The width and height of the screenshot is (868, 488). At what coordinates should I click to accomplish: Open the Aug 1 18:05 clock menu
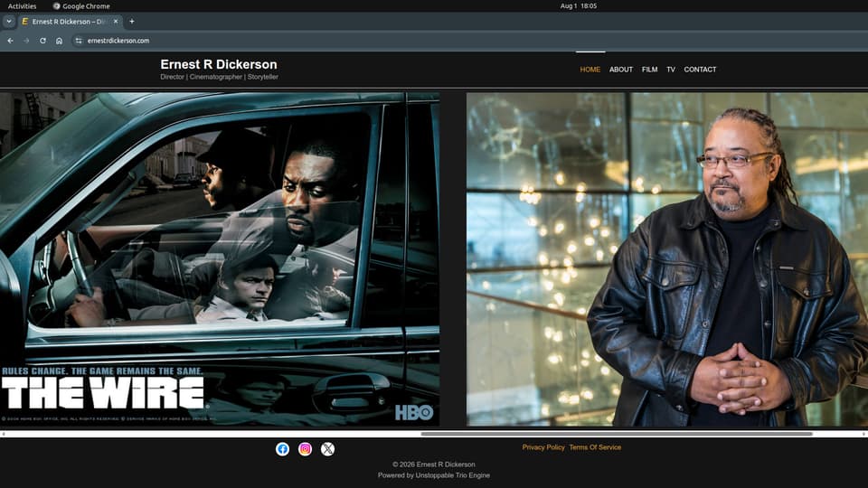click(x=579, y=6)
